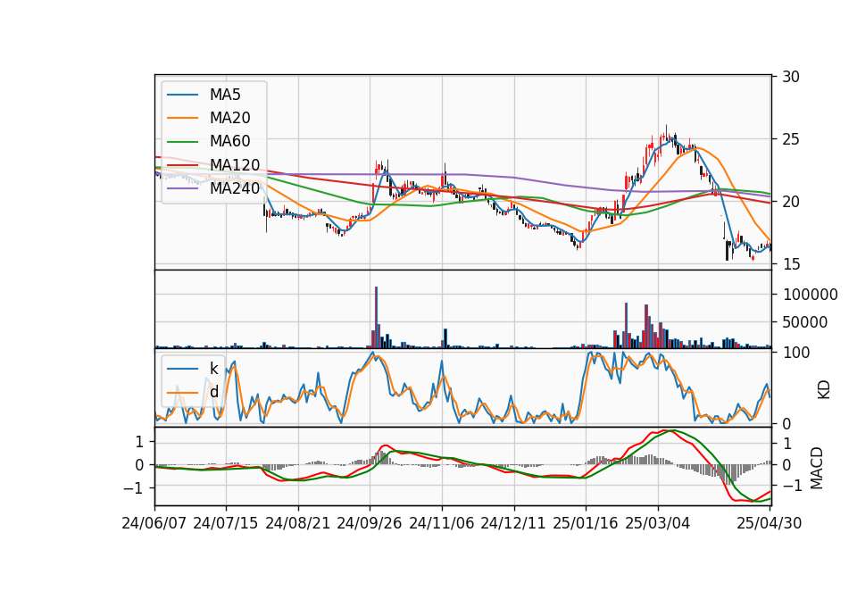Click the orange MA20 legend line sample
Screen dimensions: 857x616
pyautogui.click(x=182, y=118)
